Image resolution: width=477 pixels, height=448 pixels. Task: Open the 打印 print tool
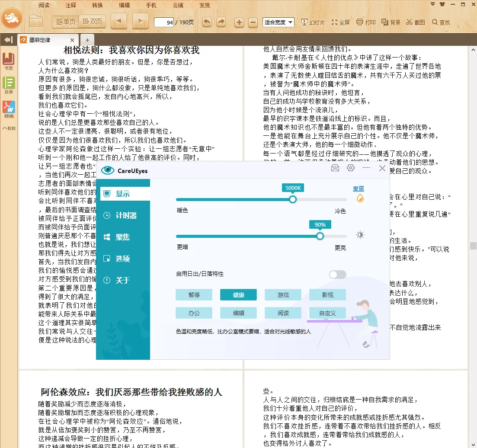[x=366, y=22]
